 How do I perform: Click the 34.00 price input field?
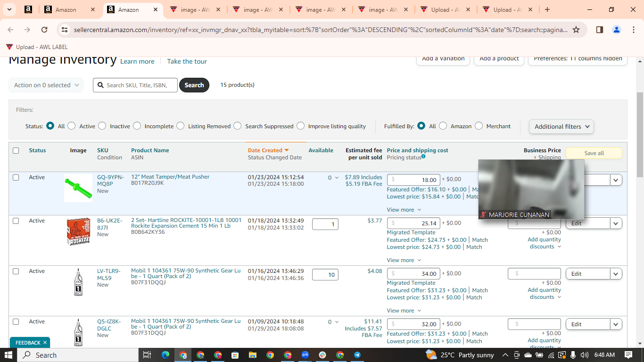tap(414, 274)
